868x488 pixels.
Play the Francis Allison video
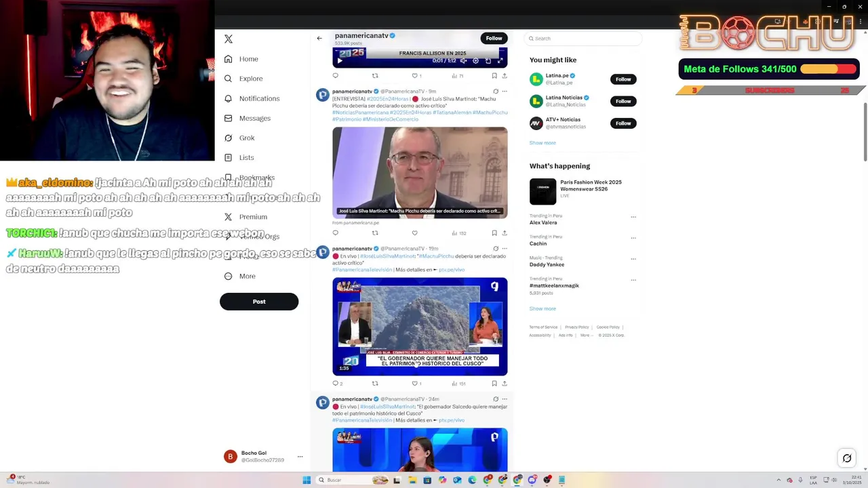point(340,60)
